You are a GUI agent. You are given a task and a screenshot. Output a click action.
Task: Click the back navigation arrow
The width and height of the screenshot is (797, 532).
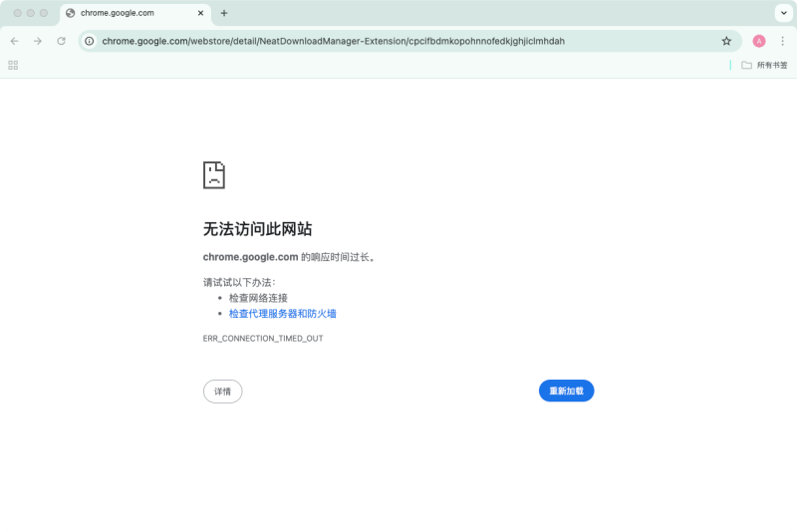14,41
